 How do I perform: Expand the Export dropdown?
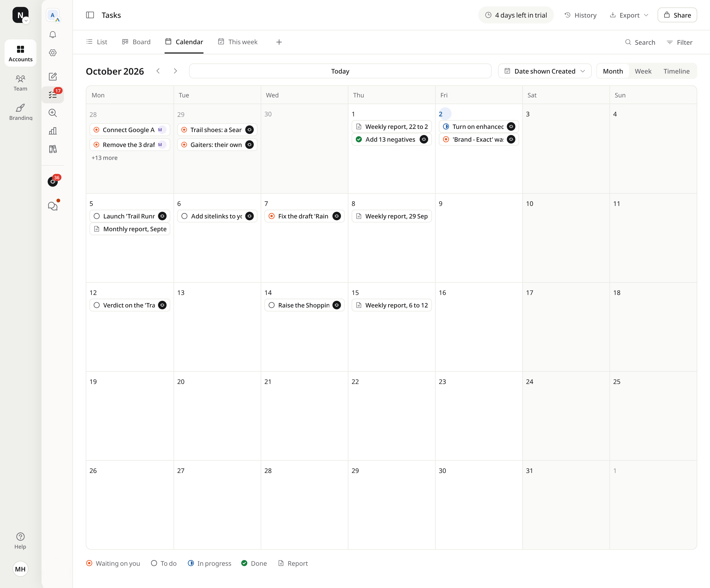pyautogui.click(x=629, y=15)
